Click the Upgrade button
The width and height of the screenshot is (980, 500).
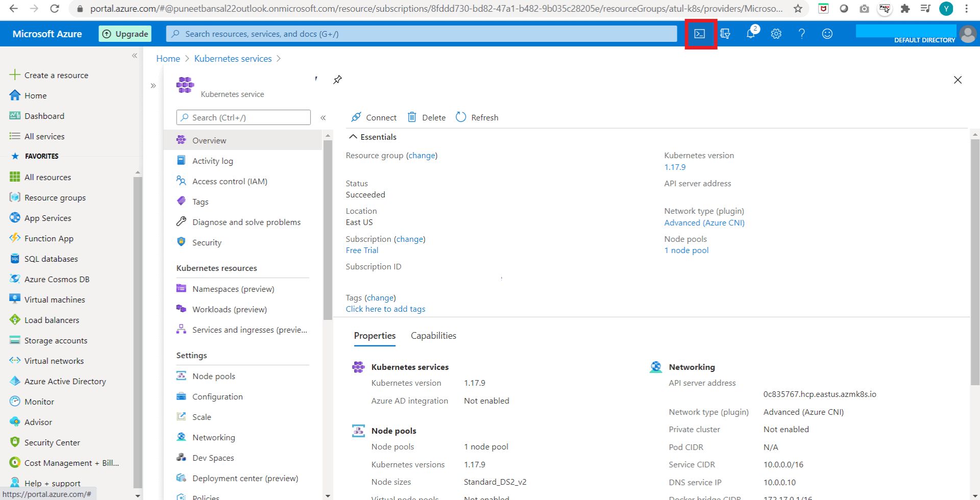pos(125,34)
